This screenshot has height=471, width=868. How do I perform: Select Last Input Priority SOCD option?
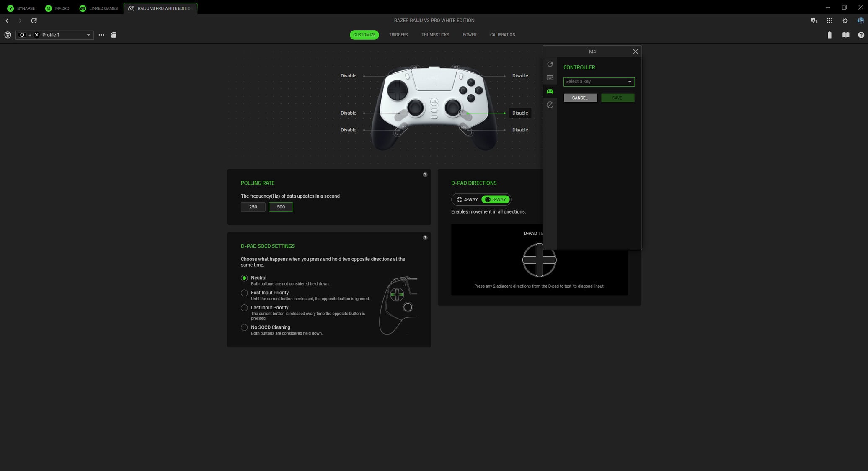tap(244, 308)
